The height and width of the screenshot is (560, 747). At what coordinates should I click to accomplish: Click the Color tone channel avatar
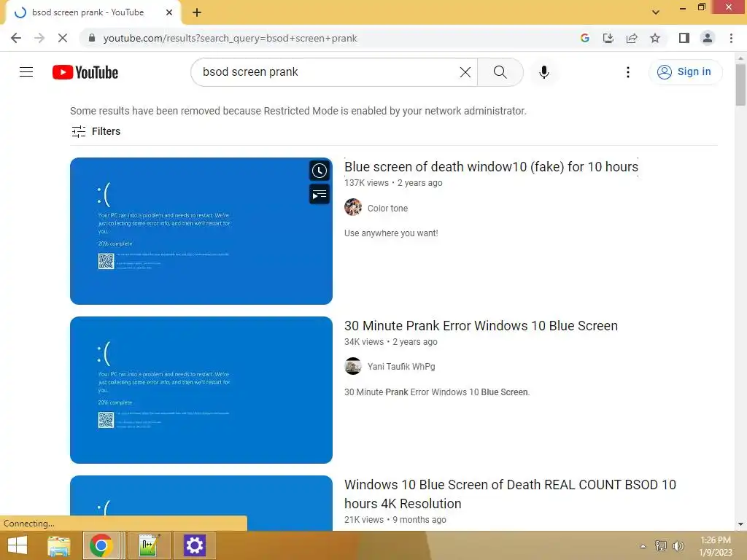coord(353,207)
